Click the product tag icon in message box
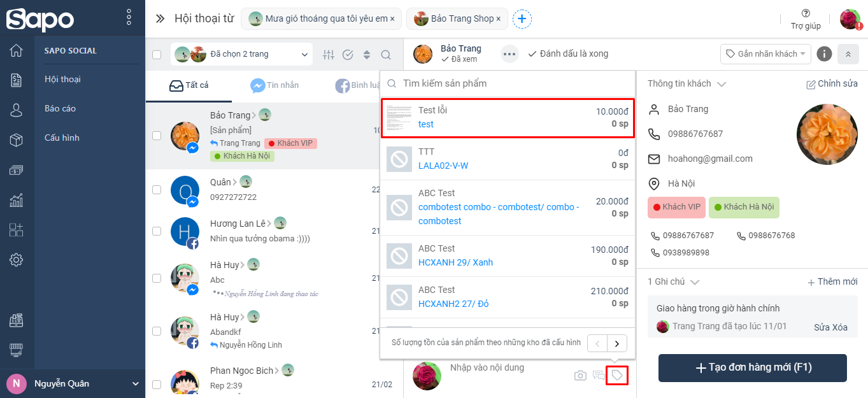Image resolution: width=868 pixels, height=398 pixels. [x=617, y=376]
